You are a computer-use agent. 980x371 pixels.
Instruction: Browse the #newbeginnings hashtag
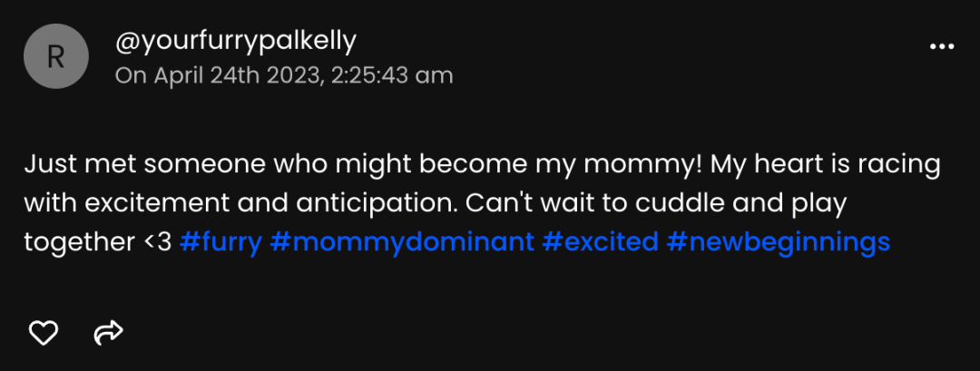tap(778, 242)
